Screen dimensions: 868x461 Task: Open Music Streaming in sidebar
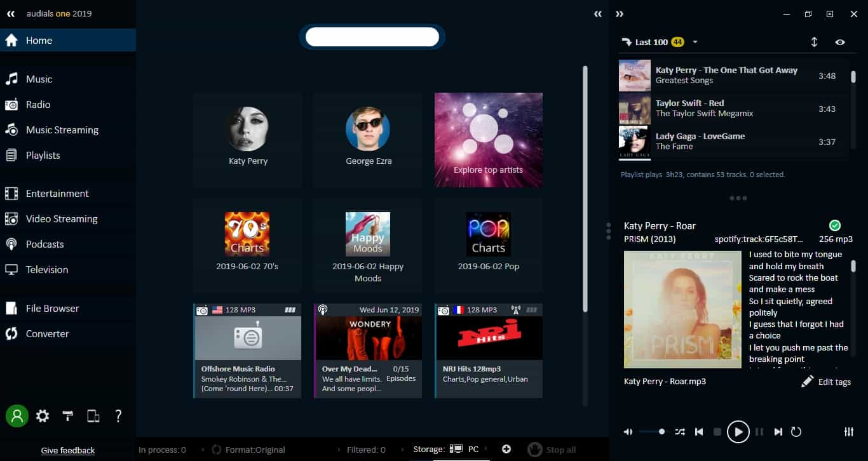68,130
